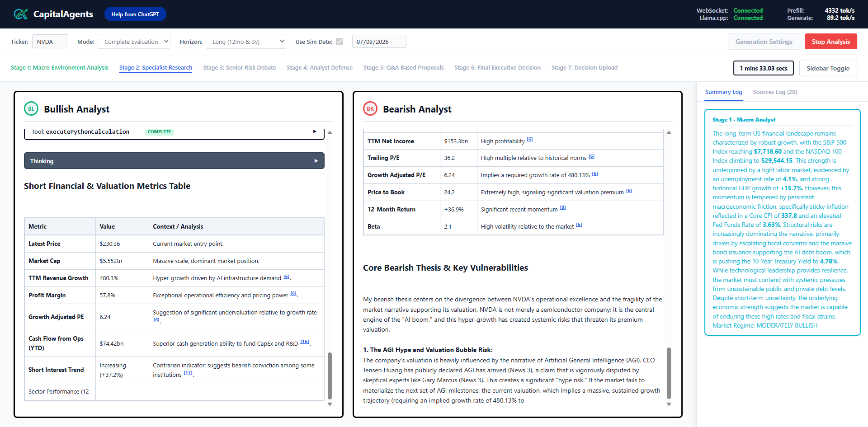Image resolution: width=868 pixels, height=427 pixels.
Task: Click the Latest Price value $230.36
Action: 110,244
